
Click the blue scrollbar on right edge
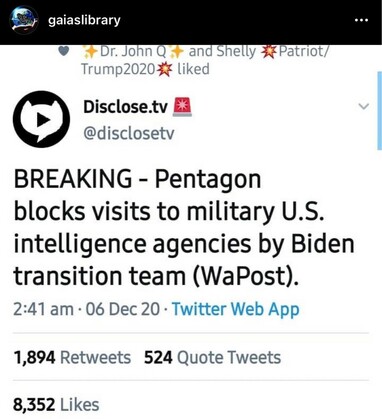379,111
